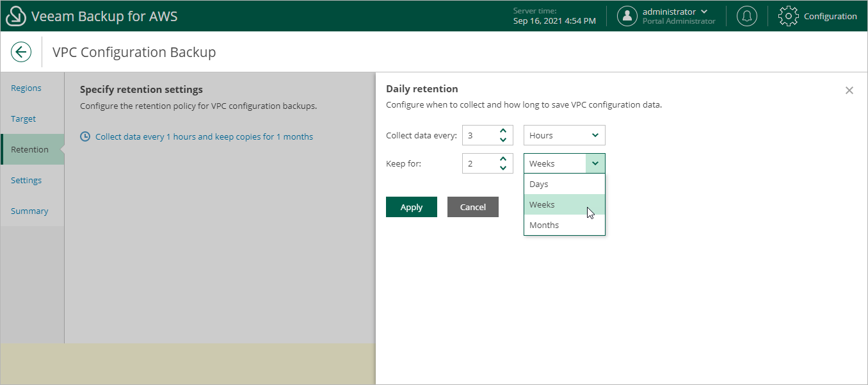
Task: Click the clock icon beside retention summary
Action: coord(84,136)
